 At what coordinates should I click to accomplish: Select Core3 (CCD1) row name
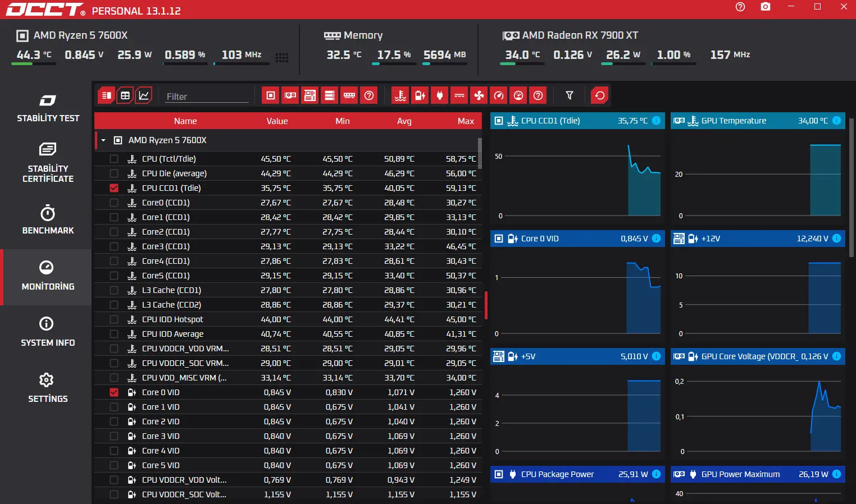(166, 246)
